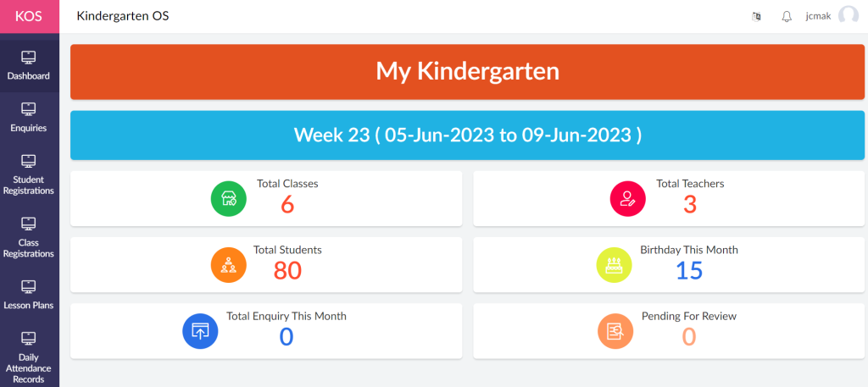The height and width of the screenshot is (387, 868).
Task: Open Daily Attendance Records in the sidebar
Action: [x=29, y=357]
